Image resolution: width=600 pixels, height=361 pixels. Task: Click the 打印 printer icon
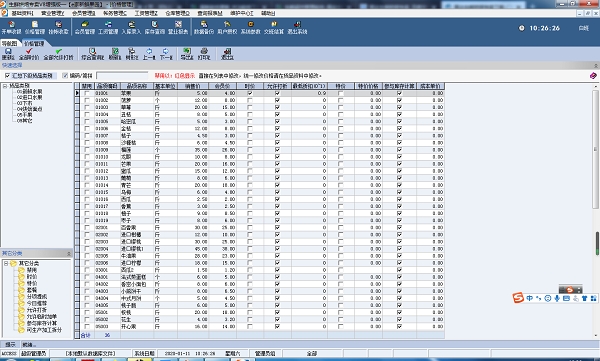204,54
